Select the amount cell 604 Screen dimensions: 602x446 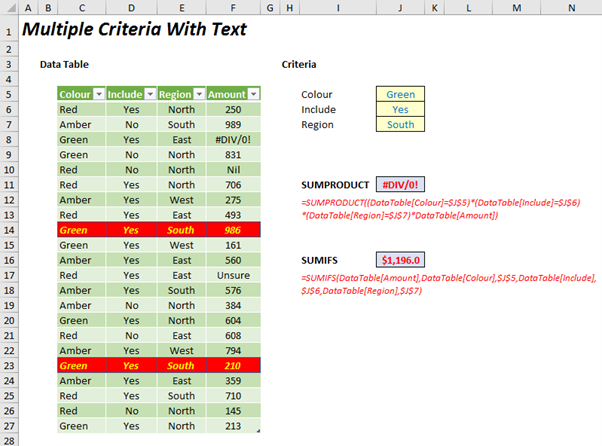[x=233, y=320]
